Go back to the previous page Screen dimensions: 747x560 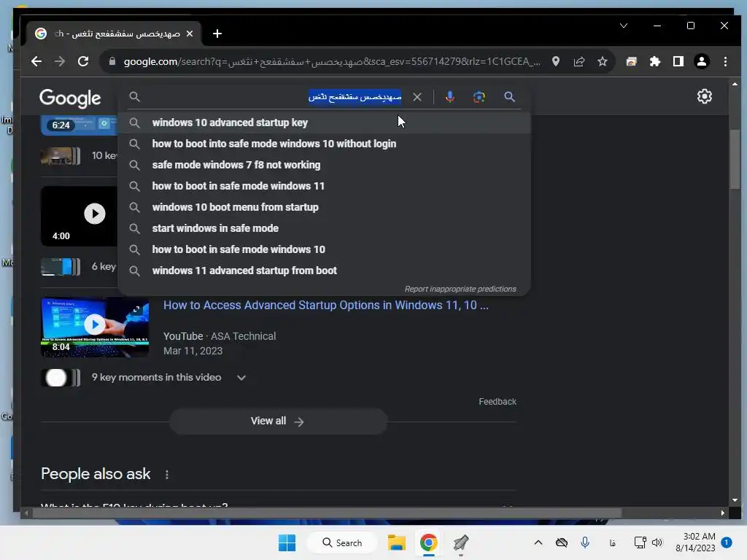tap(36, 61)
